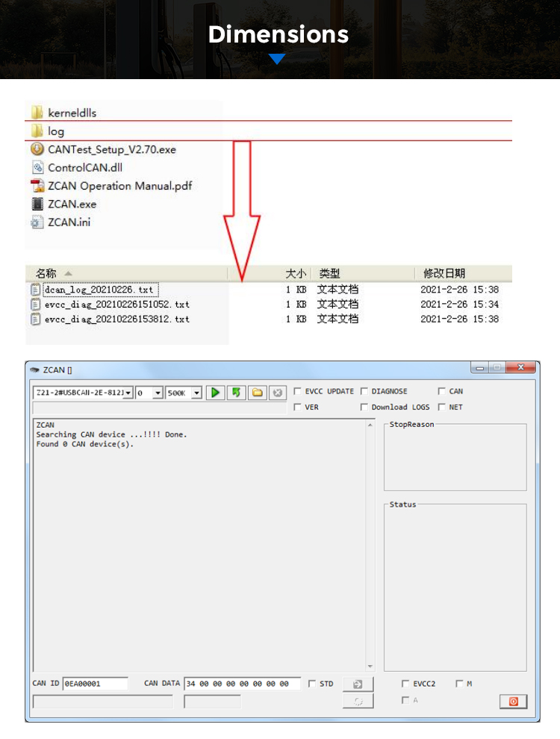Click the kerneldlls folder icon
The image size is (560, 739).
pyautogui.click(x=37, y=113)
